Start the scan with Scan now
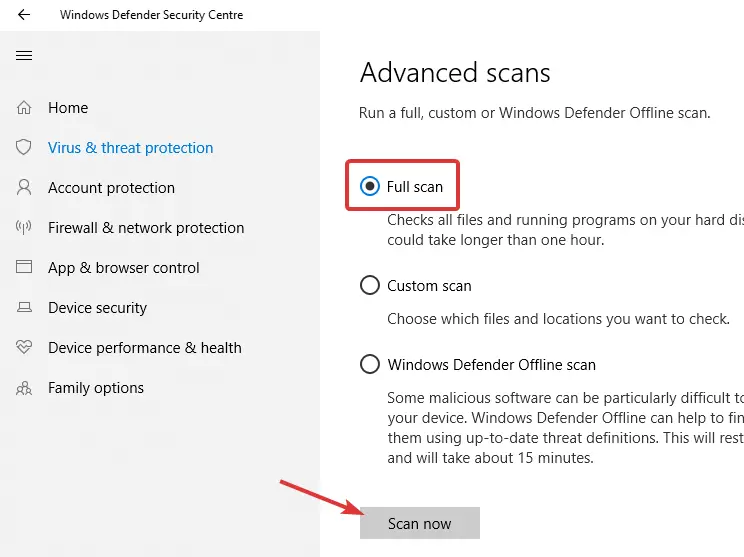744x557 pixels. [x=419, y=524]
